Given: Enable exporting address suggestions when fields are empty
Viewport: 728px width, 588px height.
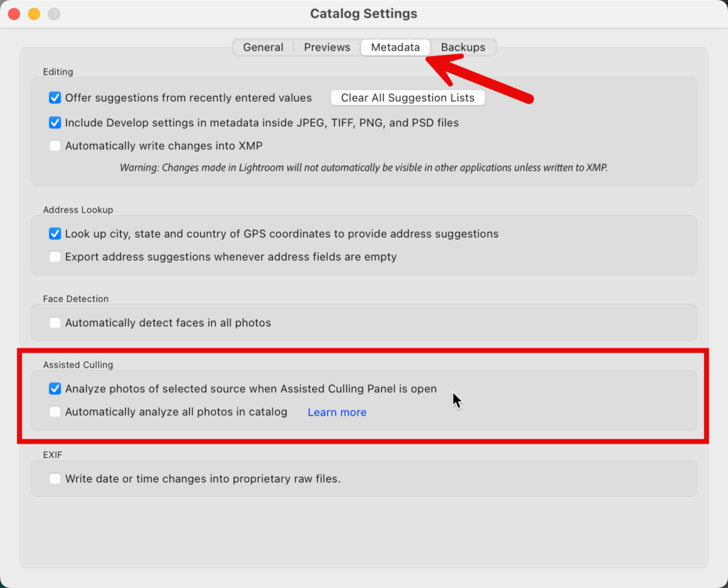Looking at the screenshot, I should 55,257.
